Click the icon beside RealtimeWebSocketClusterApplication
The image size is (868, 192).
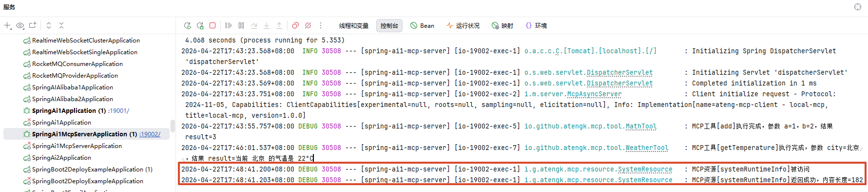27,41
